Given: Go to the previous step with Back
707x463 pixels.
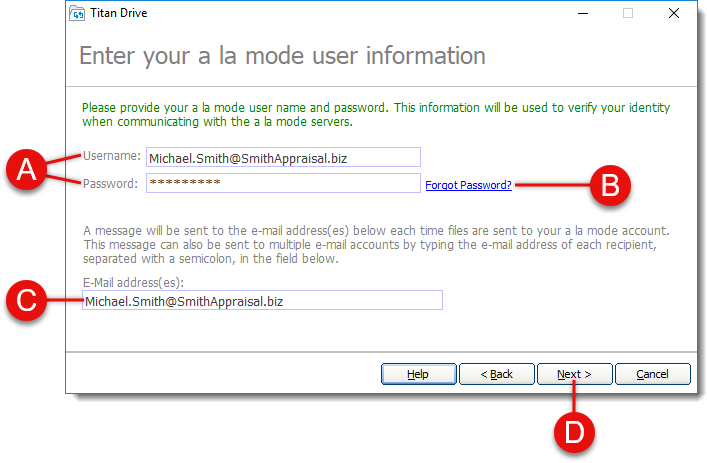Looking at the screenshot, I should [x=496, y=374].
